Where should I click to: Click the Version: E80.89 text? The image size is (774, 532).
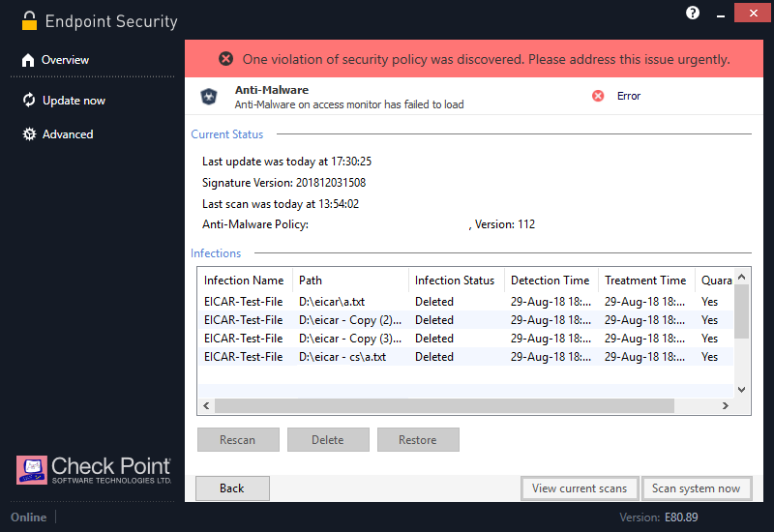pos(659,517)
